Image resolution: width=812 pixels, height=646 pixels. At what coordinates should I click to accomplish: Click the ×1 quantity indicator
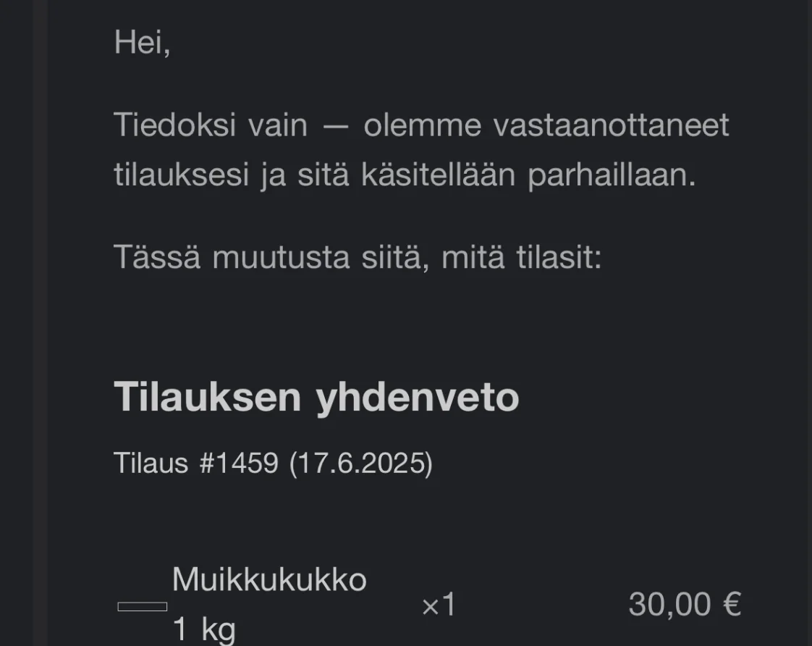pyautogui.click(x=439, y=605)
